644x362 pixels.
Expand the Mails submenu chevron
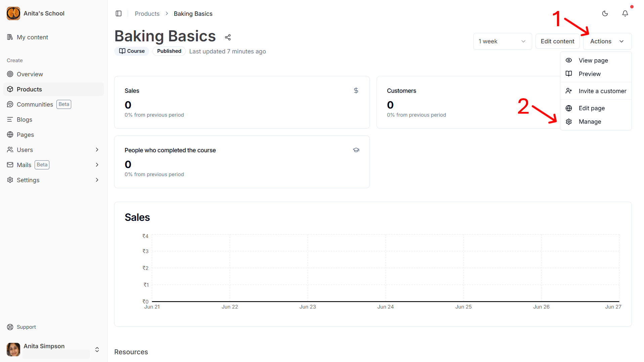(97, 165)
